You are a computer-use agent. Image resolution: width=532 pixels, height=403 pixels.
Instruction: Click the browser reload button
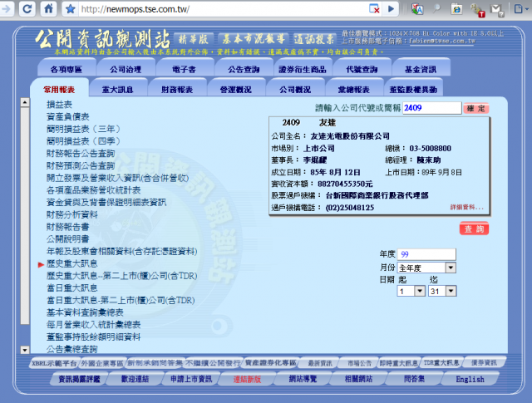(x=27, y=9)
